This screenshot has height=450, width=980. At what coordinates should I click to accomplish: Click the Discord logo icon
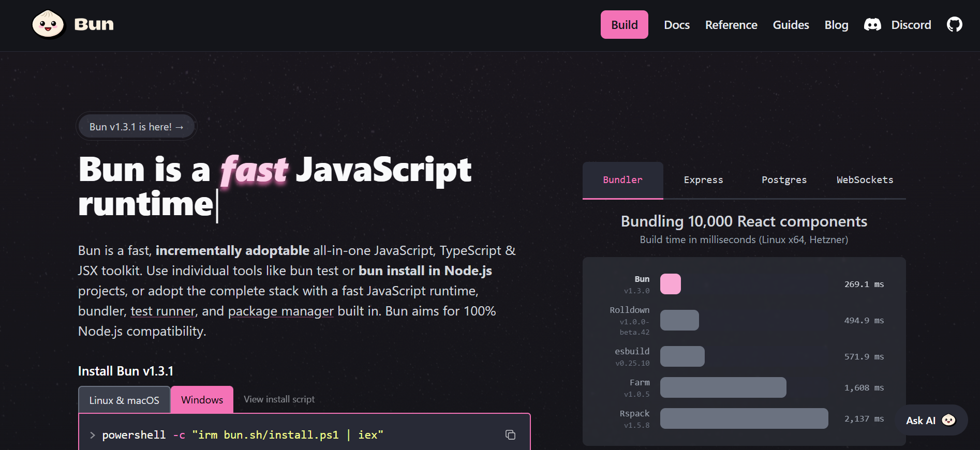(x=872, y=25)
